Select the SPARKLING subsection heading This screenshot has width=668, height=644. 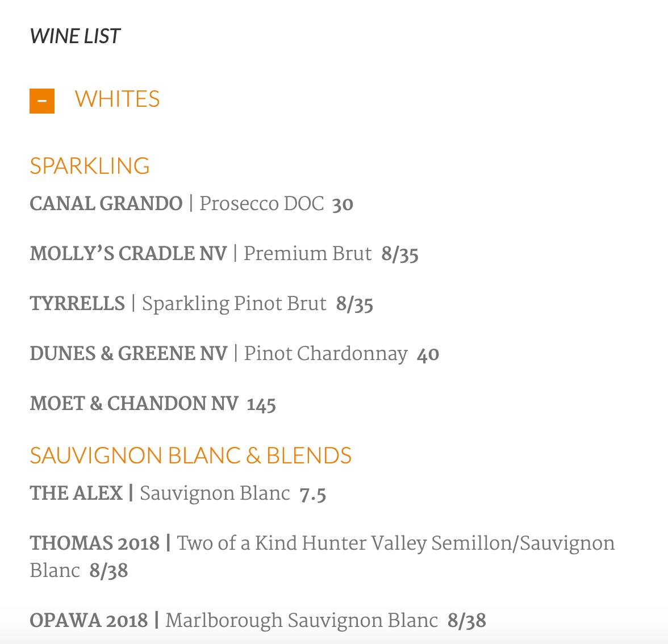coord(90,166)
